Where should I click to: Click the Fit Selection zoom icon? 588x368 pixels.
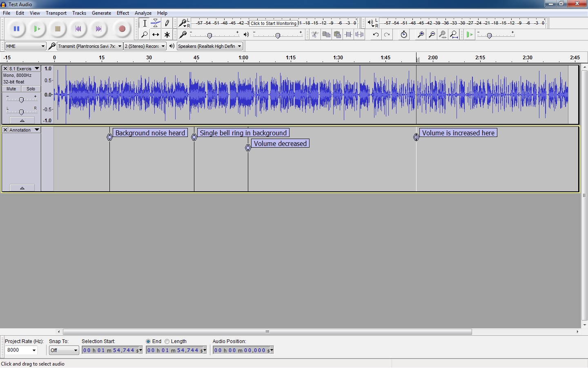[443, 35]
